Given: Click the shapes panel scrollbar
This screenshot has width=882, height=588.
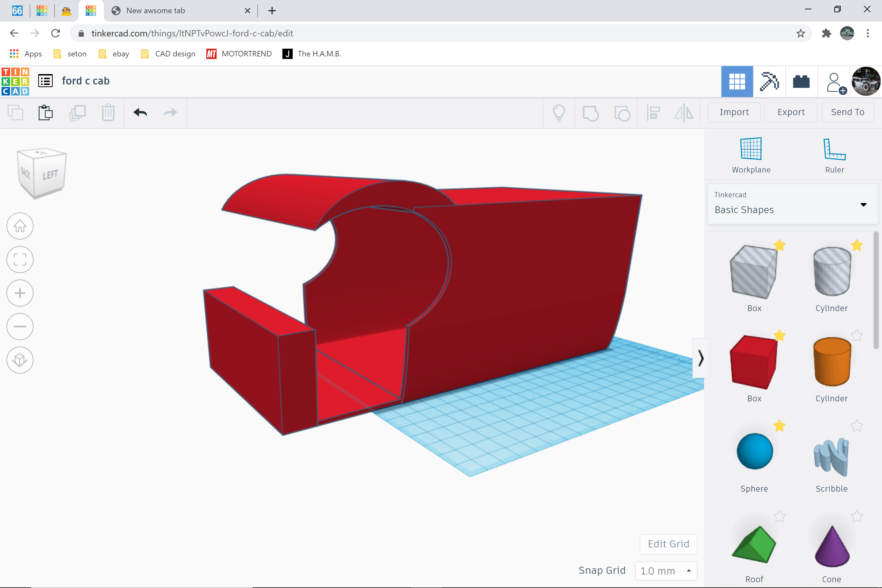Looking at the screenshot, I should (x=876, y=291).
